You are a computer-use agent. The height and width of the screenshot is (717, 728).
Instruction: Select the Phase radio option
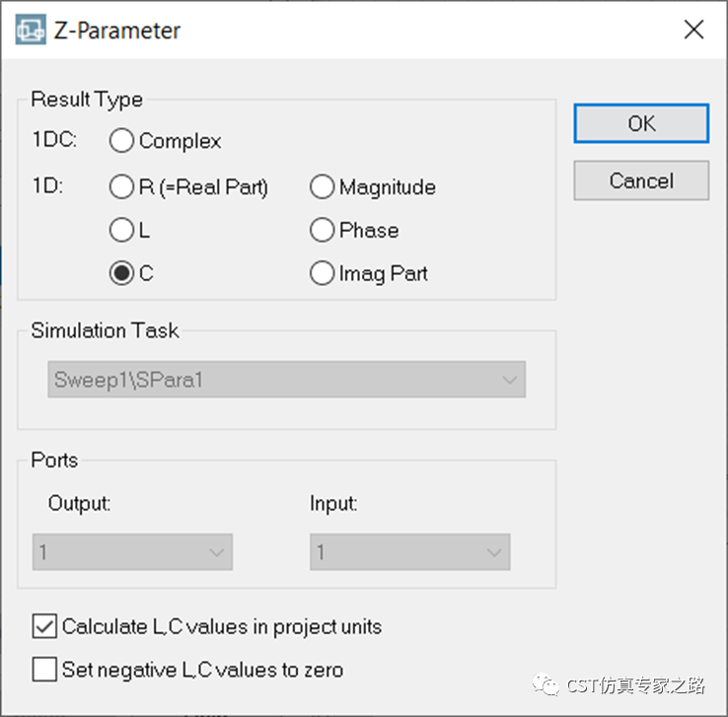pyautogui.click(x=323, y=231)
